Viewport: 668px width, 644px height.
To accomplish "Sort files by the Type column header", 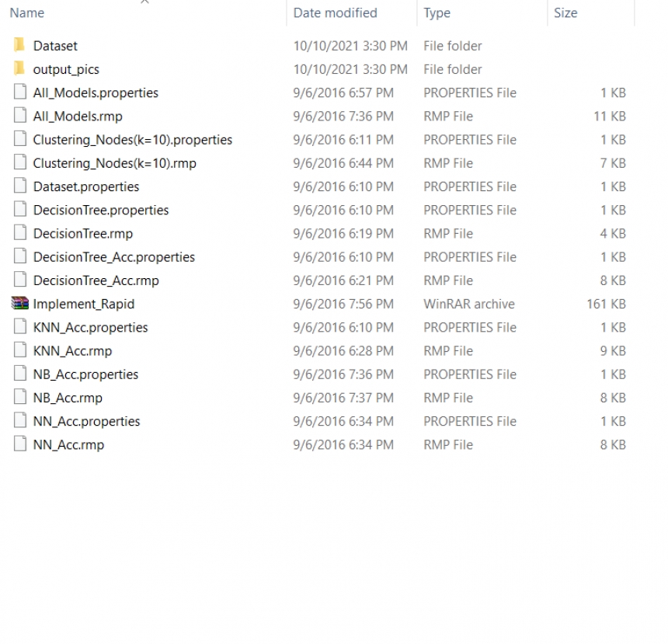I will 437,12.
